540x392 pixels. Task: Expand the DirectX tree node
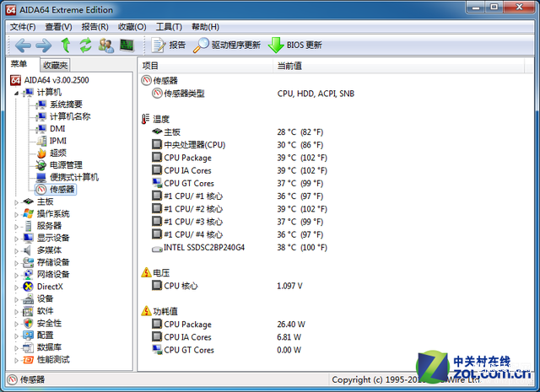tap(16, 287)
